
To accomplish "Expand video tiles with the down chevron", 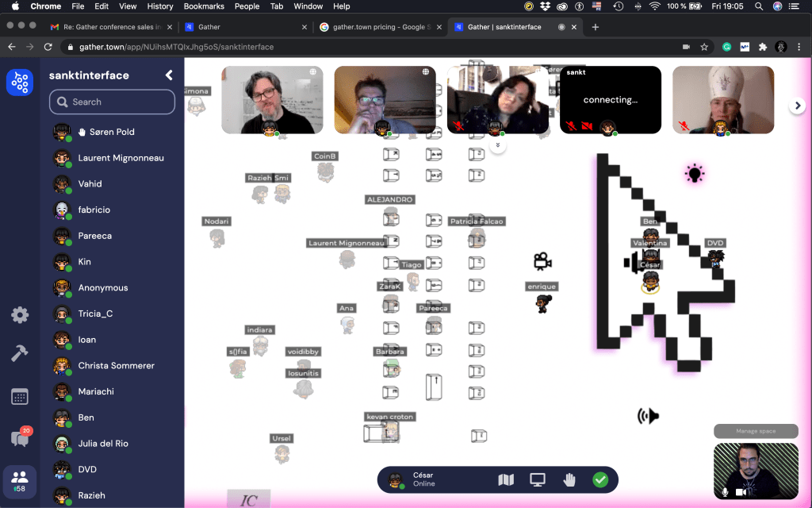I will (497, 145).
